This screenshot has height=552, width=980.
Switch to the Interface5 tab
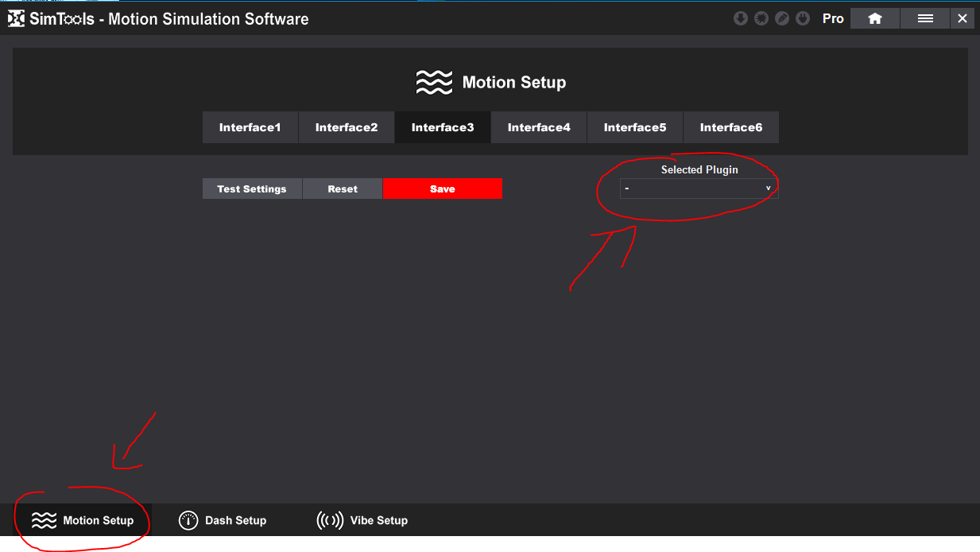pyautogui.click(x=635, y=127)
